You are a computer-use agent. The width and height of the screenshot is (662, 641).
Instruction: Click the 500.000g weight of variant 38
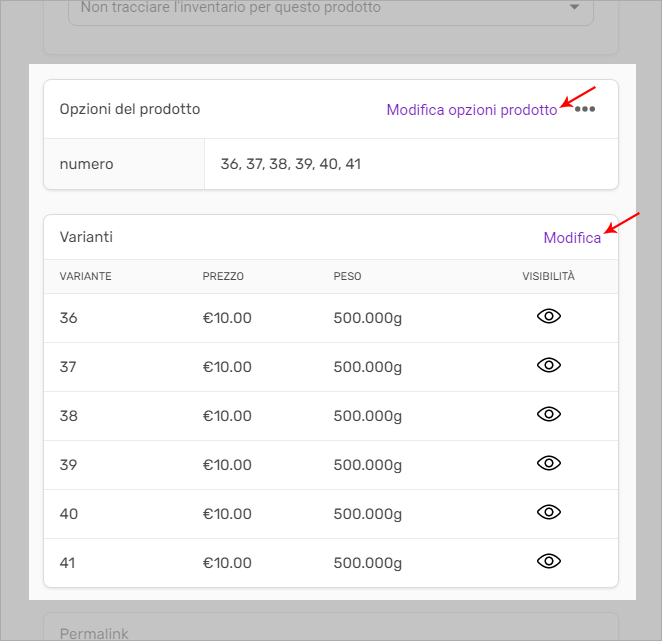(367, 416)
